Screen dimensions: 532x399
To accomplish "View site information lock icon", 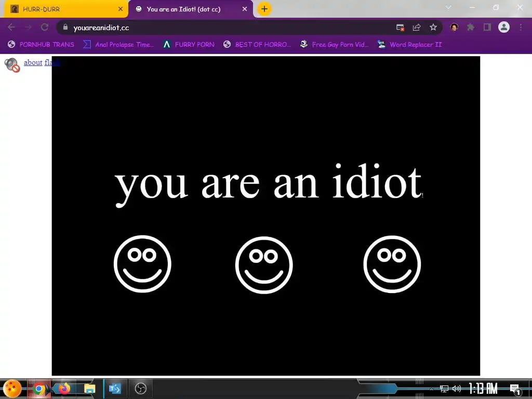I will click(65, 27).
